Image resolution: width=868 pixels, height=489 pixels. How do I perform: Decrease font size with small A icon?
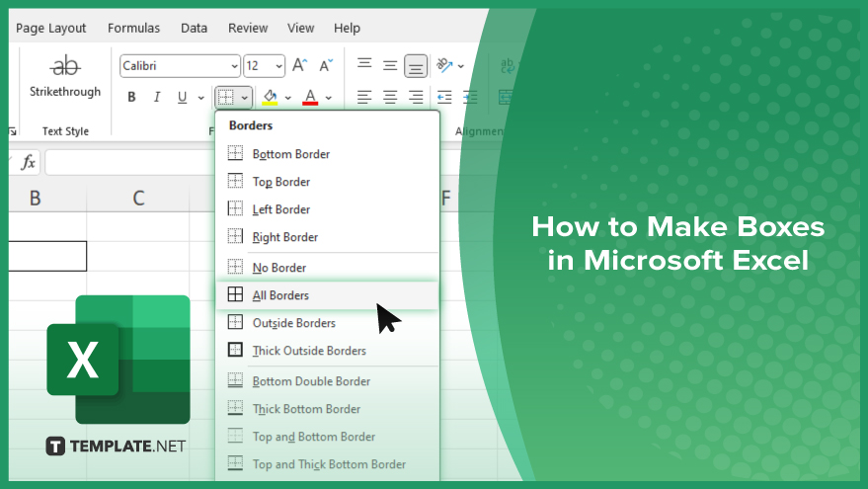pyautogui.click(x=326, y=65)
